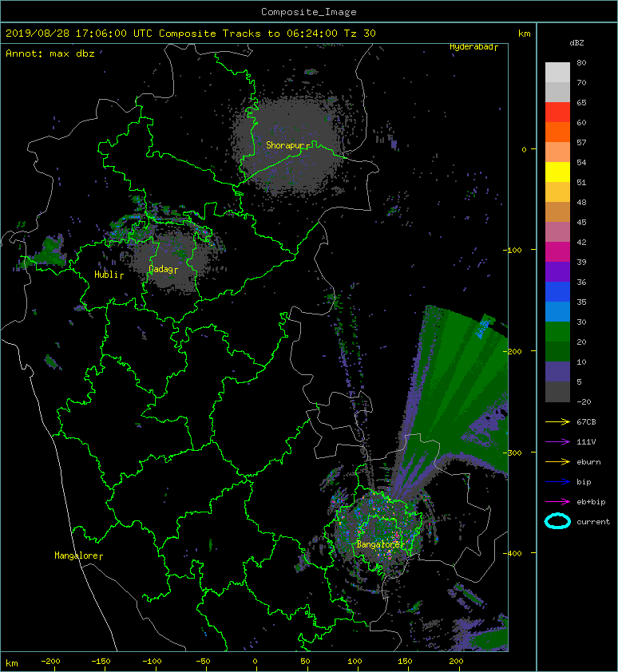Click the 'Annot: max dbz' label
The height and width of the screenshot is (672, 618).
coord(50,53)
